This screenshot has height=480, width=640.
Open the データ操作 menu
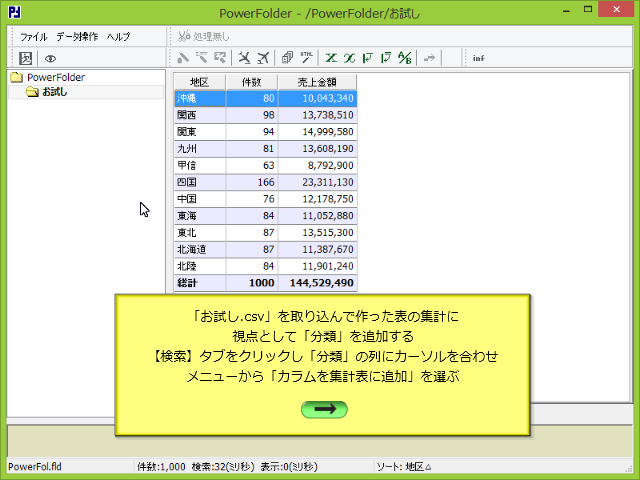(77, 37)
